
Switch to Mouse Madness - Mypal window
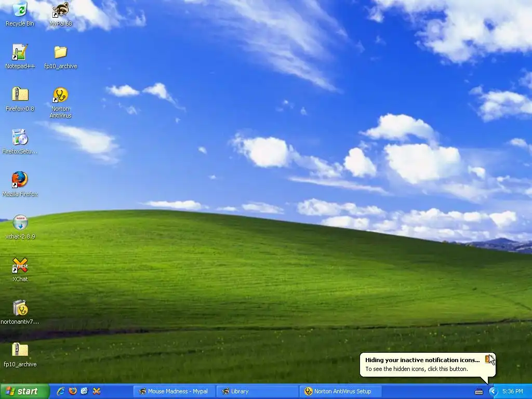(174, 391)
